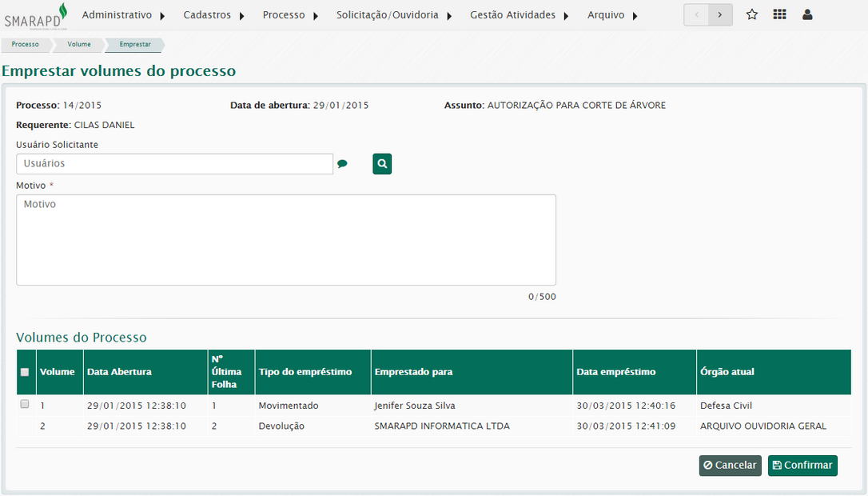This screenshot has width=868, height=496.
Task: Toggle the select-all volumes header checkbox
Action: pos(25,372)
